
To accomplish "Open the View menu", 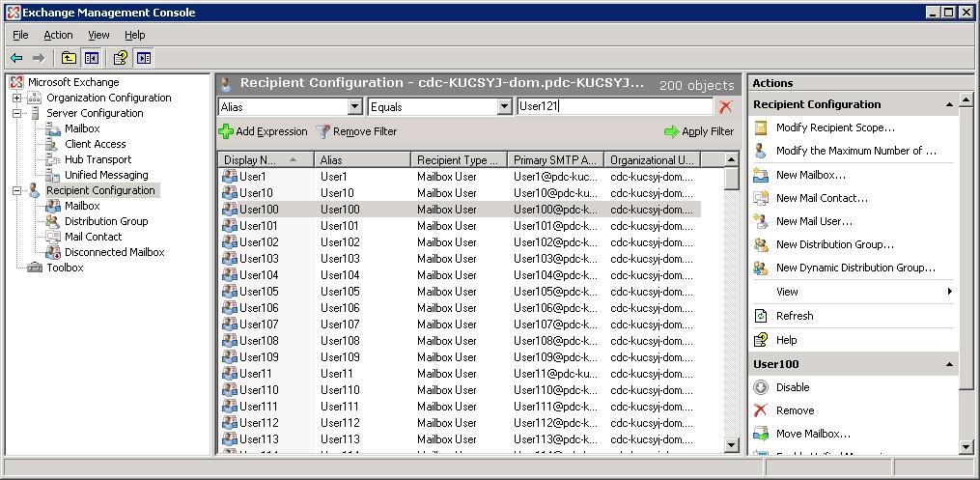I will coord(98,35).
